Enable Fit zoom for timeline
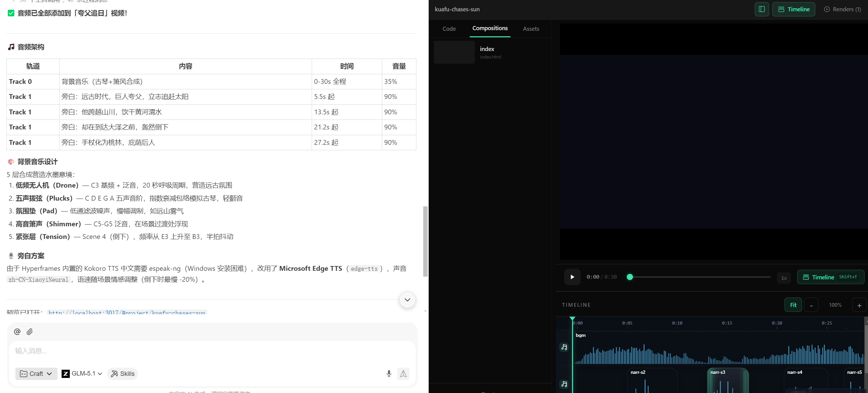The height and width of the screenshot is (393, 868). point(793,305)
